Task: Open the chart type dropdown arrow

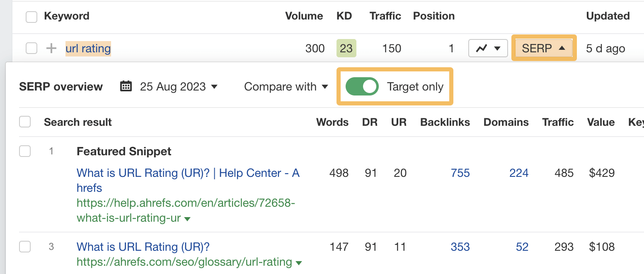Action: [x=497, y=48]
